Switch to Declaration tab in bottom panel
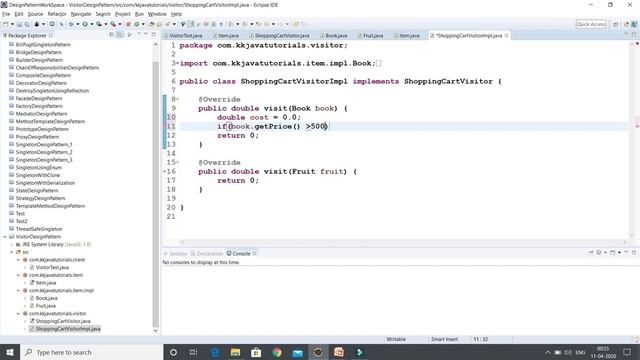Screen dimensions: 640x360 pos(207,253)
